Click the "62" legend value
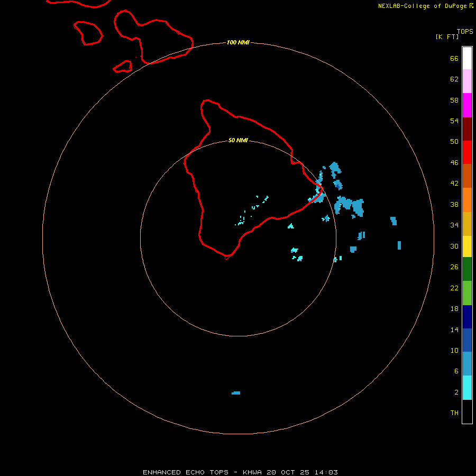 [x=454, y=79]
